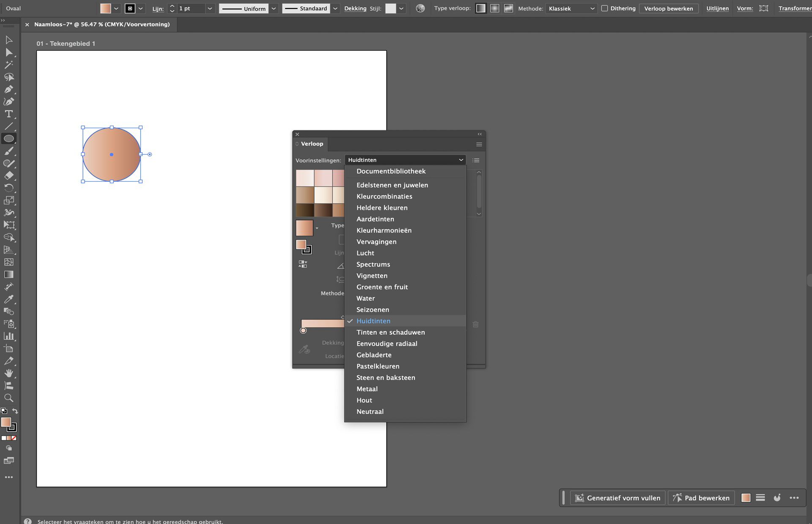Open the Methode Klassiek dropdown
The width and height of the screenshot is (812, 524).
pos(571,8)
